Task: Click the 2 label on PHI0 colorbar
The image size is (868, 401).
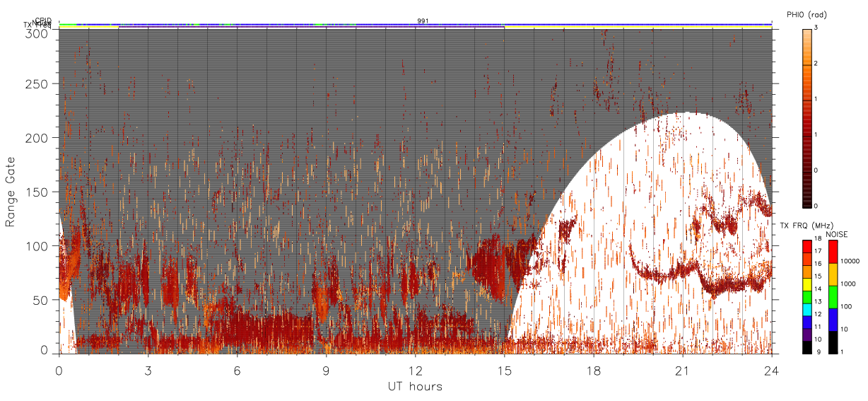Action: tap(816, 64)
